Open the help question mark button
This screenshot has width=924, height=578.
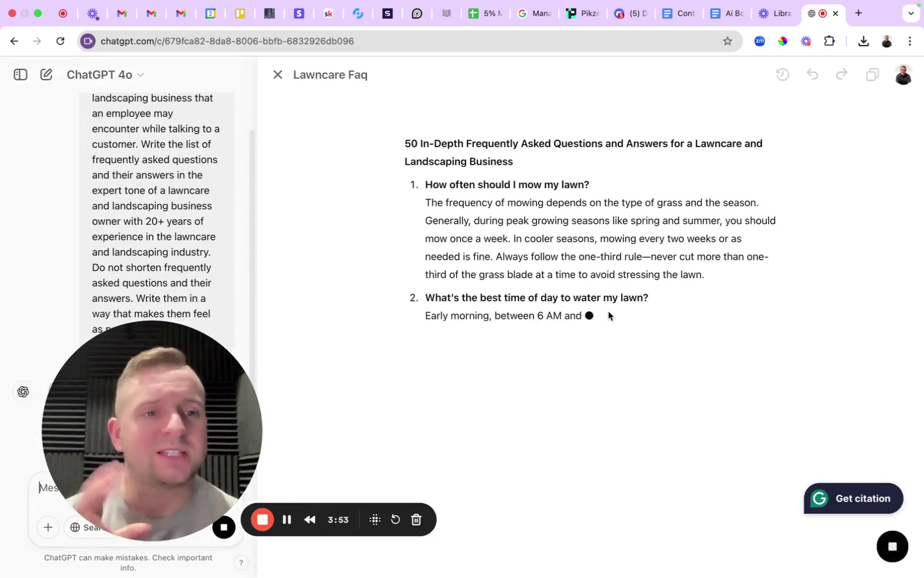point(241,562)
